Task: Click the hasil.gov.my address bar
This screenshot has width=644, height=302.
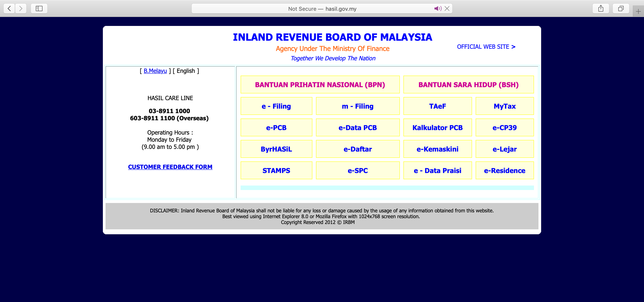Action: (x=322, y=9)
